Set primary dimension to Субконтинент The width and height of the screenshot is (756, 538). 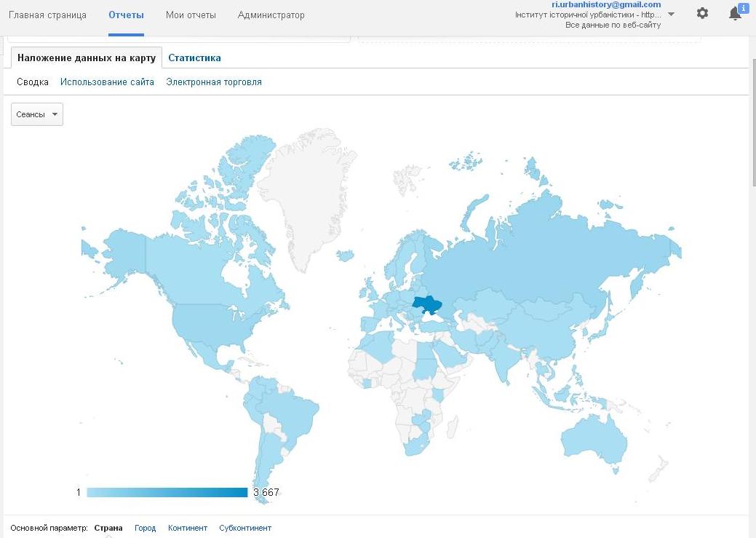tap(245, 528)
